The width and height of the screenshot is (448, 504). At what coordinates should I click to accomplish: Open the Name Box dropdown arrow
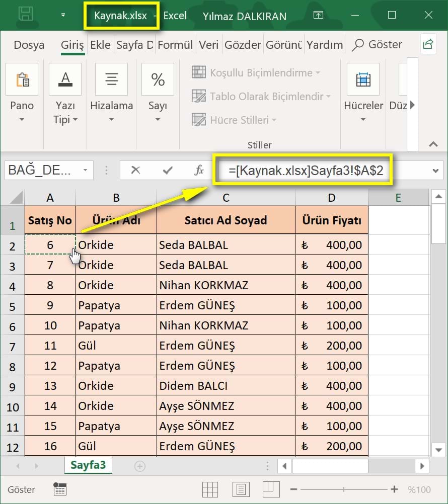click(85, 170)
